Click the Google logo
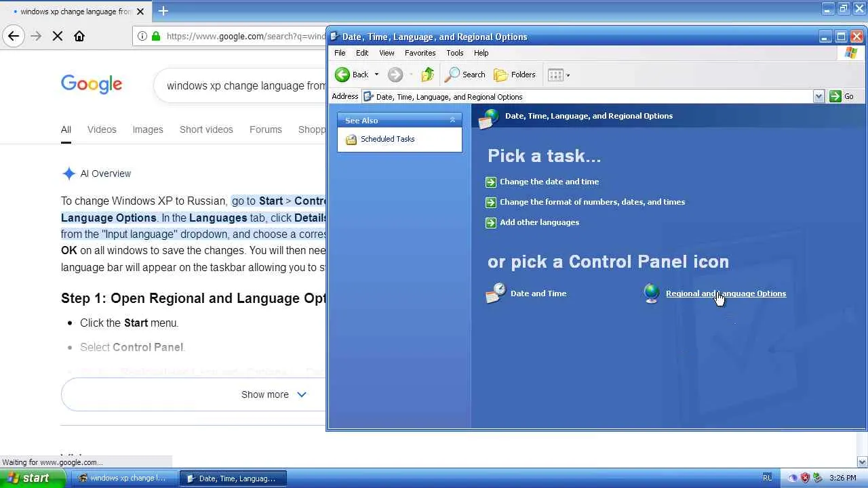The width and height of the screenshot is (868, 488). [x=92, y=85]
